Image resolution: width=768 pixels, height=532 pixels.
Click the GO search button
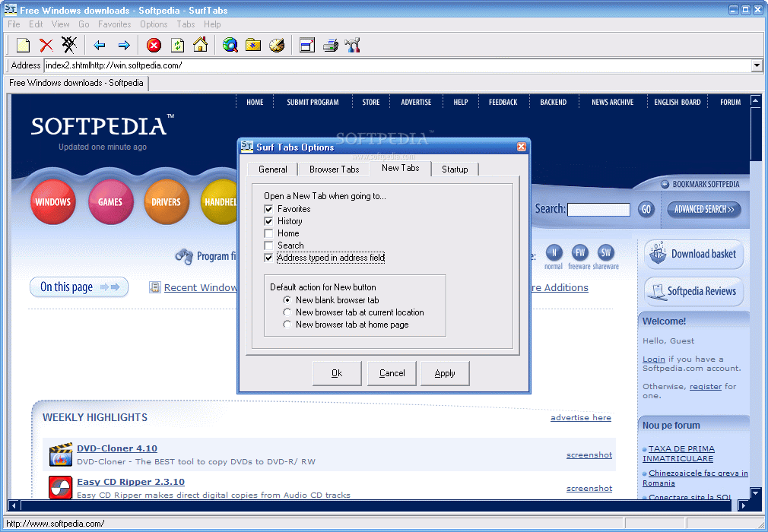coord(646,210)
